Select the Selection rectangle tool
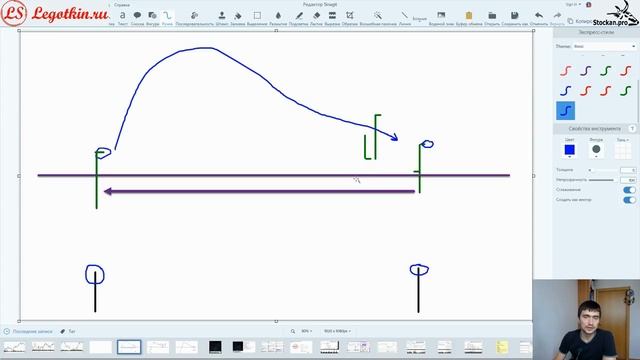640x360 pixels. point(257,18)
